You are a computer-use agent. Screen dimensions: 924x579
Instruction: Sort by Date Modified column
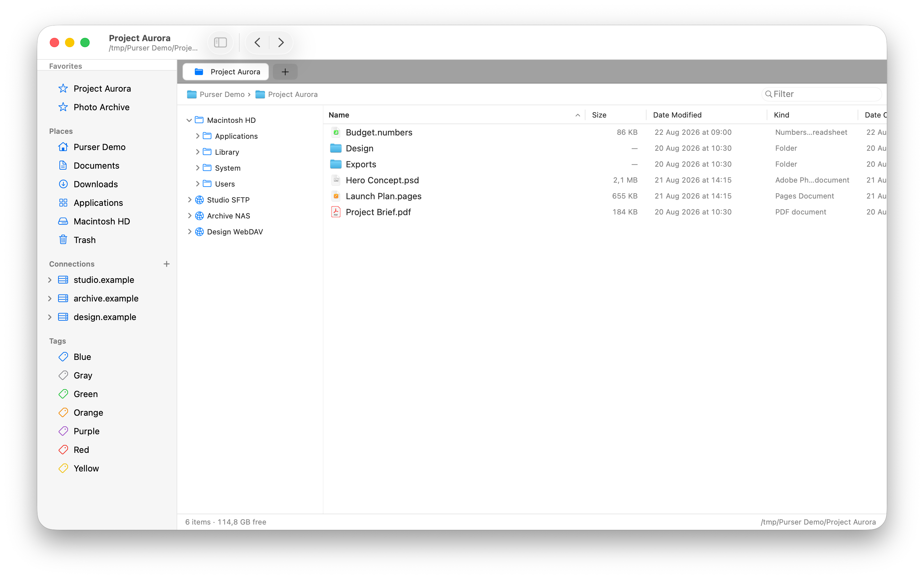(x=707, y=115)
